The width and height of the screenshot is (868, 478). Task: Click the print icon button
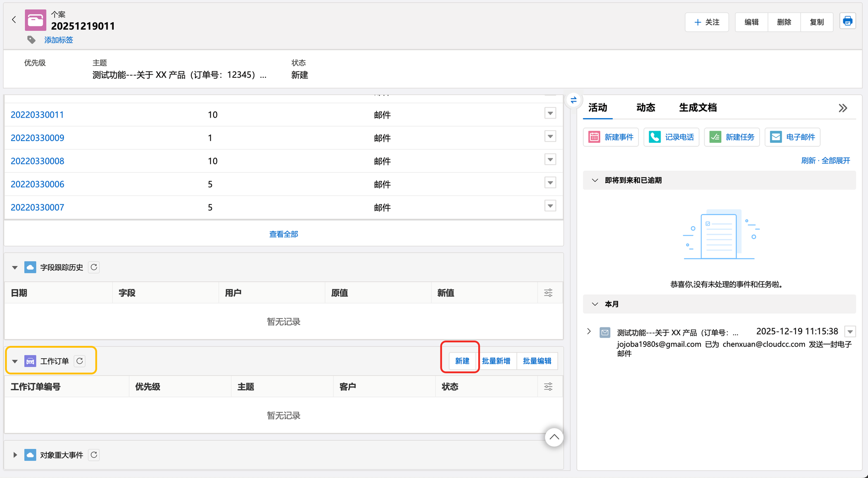tap(847, 21)
